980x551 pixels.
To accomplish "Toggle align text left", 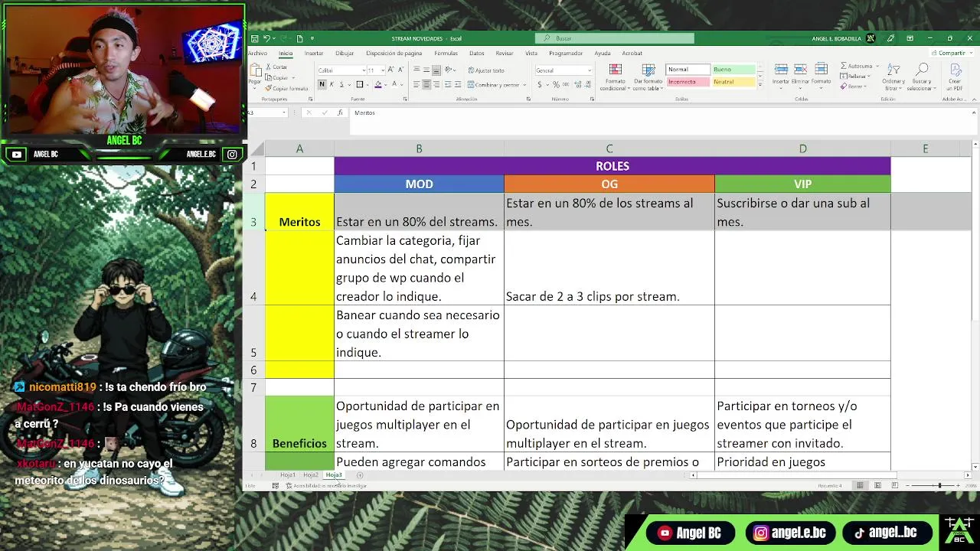I will click(x=416, y=84).
